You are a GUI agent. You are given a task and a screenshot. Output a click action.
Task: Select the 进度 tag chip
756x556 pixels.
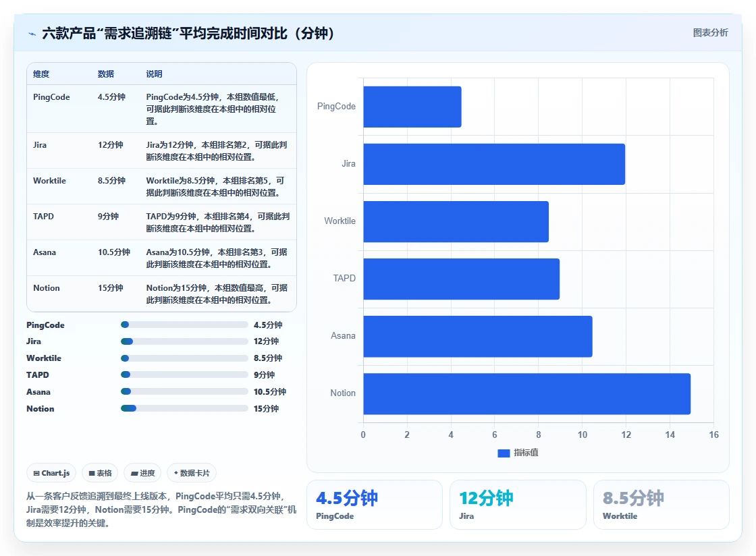click(142, 473)
